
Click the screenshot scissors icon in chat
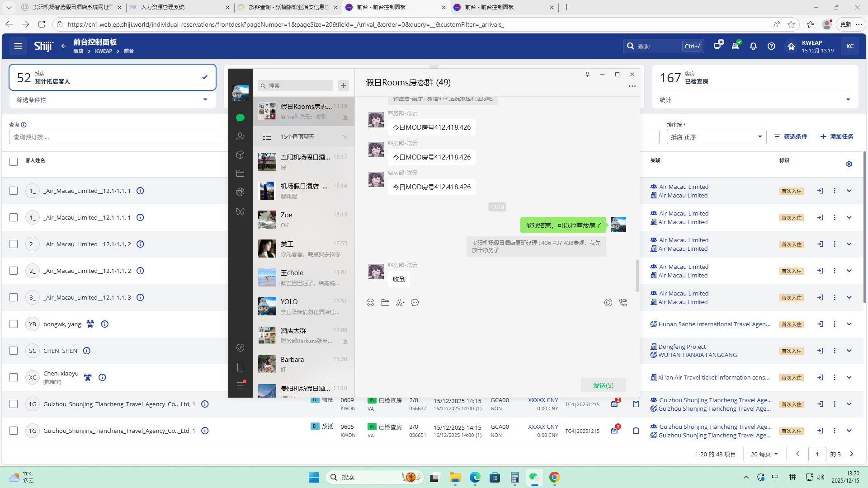pos(400,303)
